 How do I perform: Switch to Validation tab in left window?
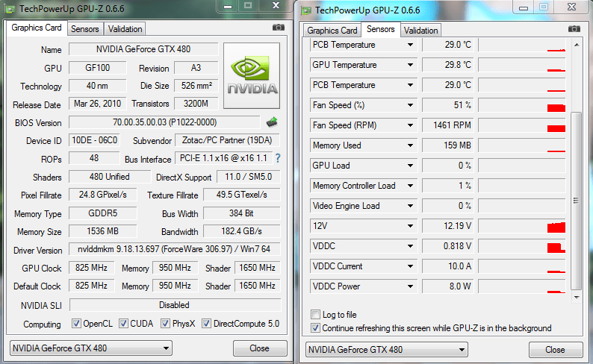(125, 29)
